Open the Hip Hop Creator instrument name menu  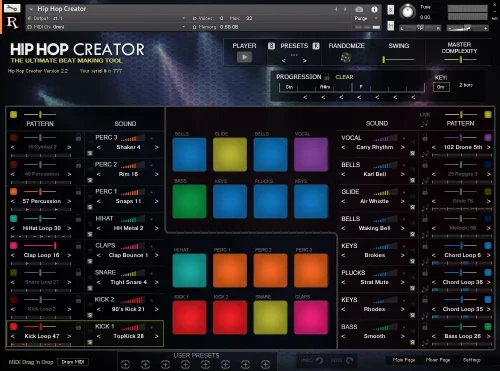[62, 9]
